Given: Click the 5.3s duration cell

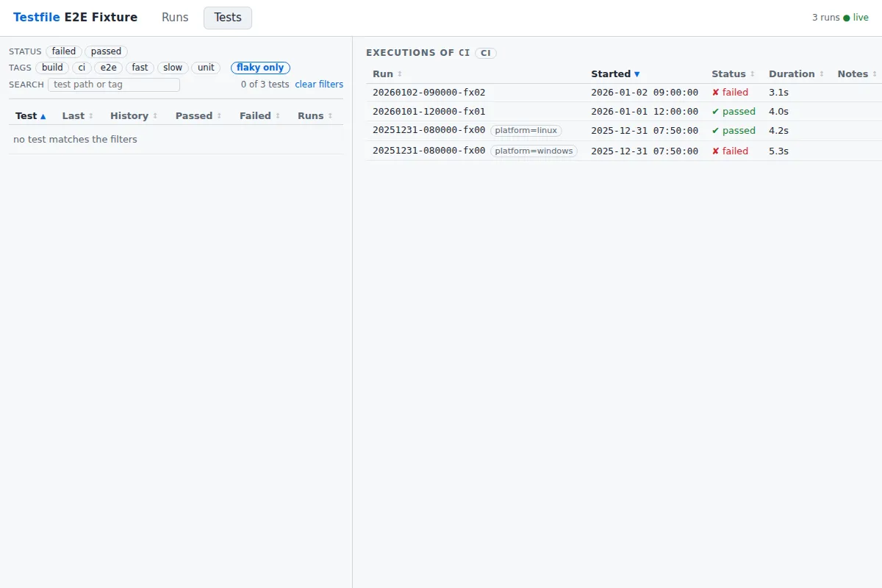Looking at the screenshot, I should (x=778, y=151).
